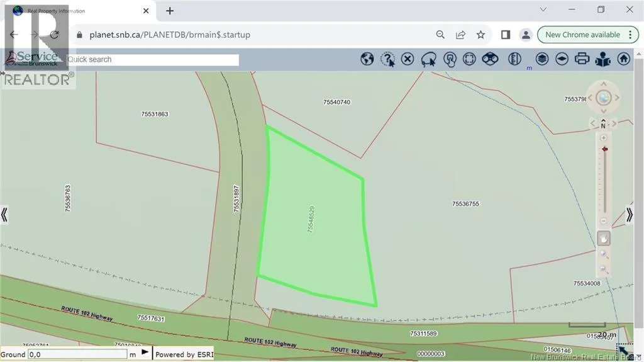This screenshot has width=644, height=362.
Task: Click the printer icon to print map
Action: pyautogui.click(x=582, y=59)
